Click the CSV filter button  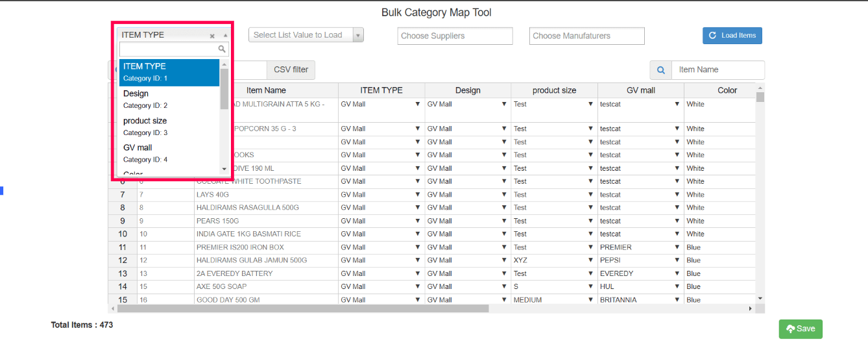click(x=291, y=69)
